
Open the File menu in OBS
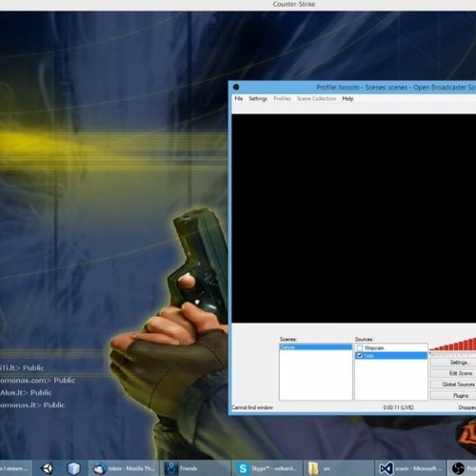[239, 99]
